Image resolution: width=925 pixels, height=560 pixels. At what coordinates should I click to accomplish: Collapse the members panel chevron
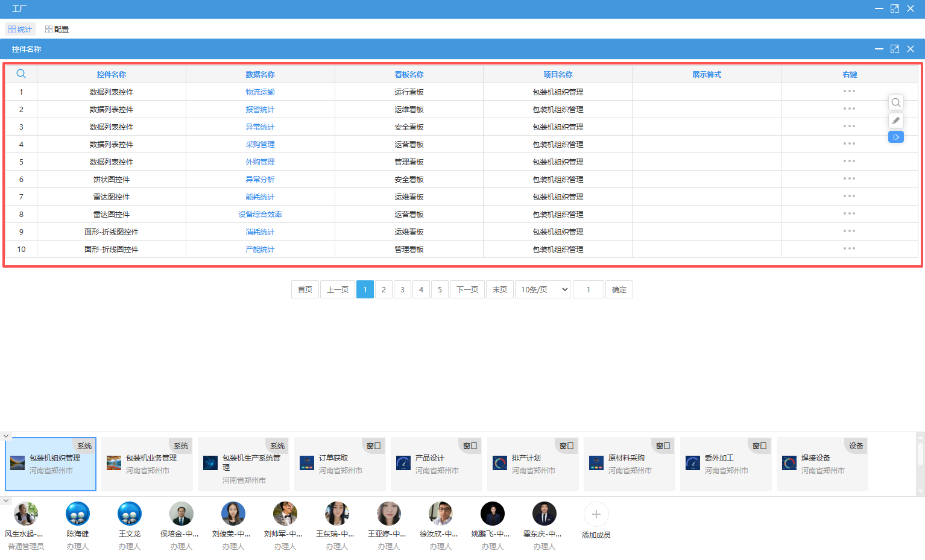click(x=6, y=501)
